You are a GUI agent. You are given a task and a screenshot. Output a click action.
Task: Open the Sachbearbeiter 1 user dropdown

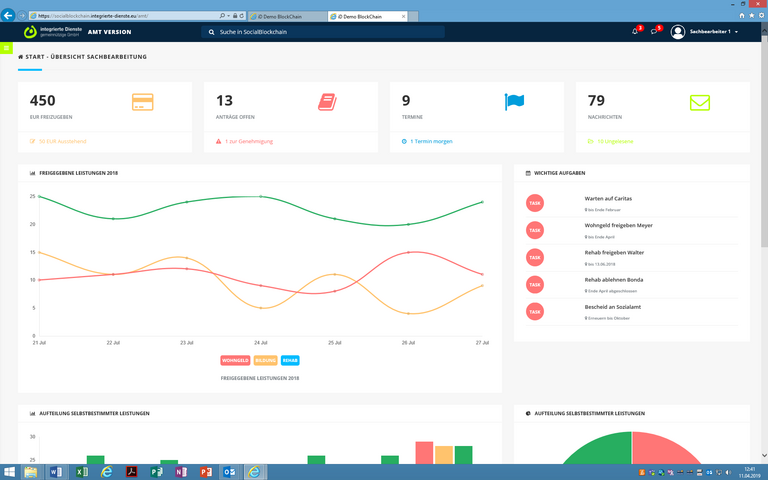click(705, 32)
